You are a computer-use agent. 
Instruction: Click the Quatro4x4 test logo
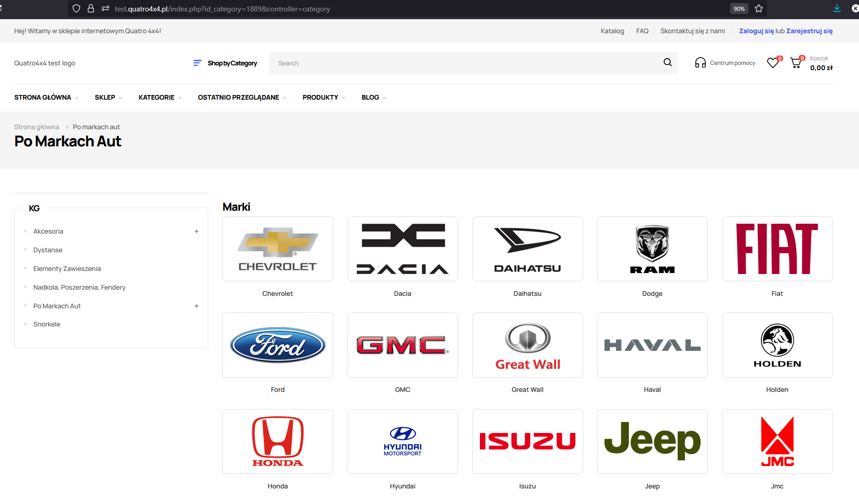(x=45, y=63)
